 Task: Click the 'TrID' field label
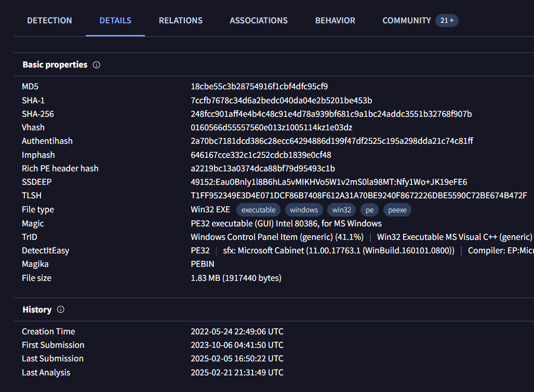tap(29, 237)
